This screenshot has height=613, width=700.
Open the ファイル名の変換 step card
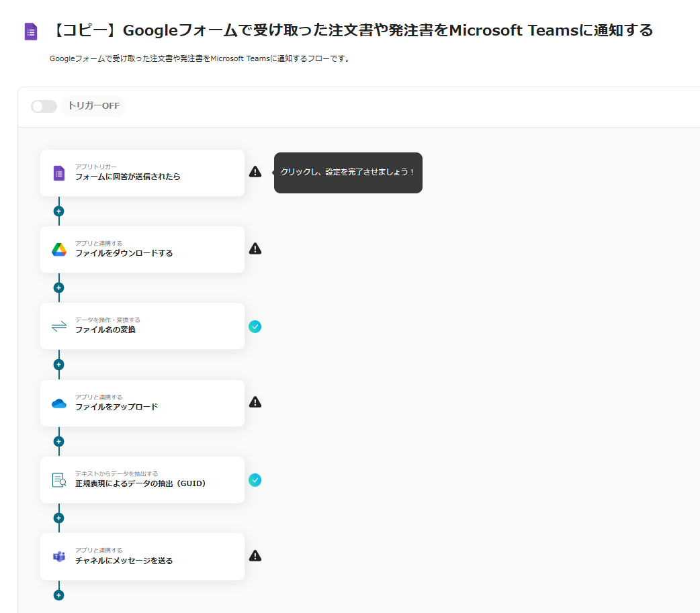142,326
